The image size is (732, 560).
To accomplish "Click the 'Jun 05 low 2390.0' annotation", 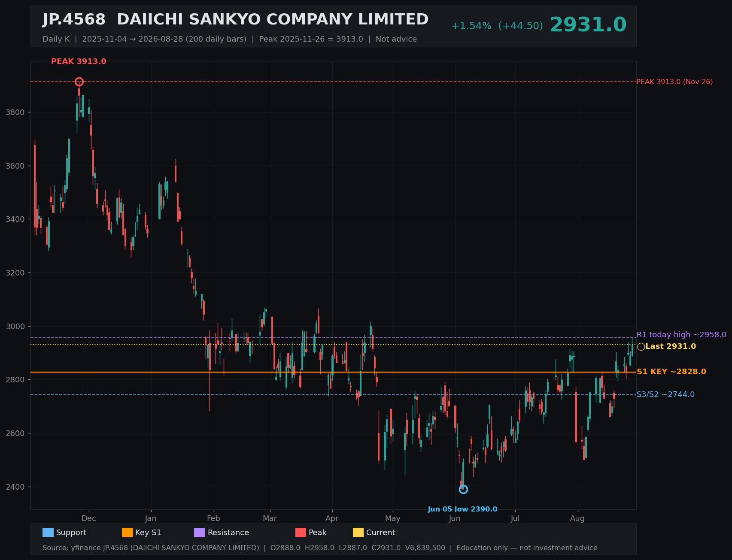I will click(462, 509).
